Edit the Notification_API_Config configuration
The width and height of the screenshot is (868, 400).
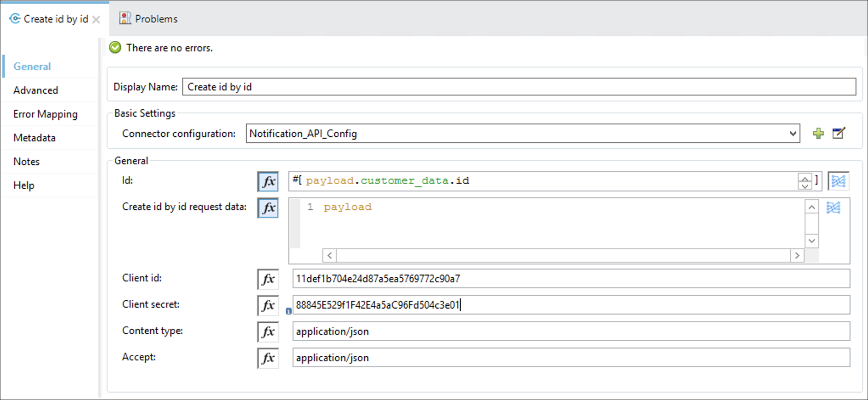tap(839, 133)
